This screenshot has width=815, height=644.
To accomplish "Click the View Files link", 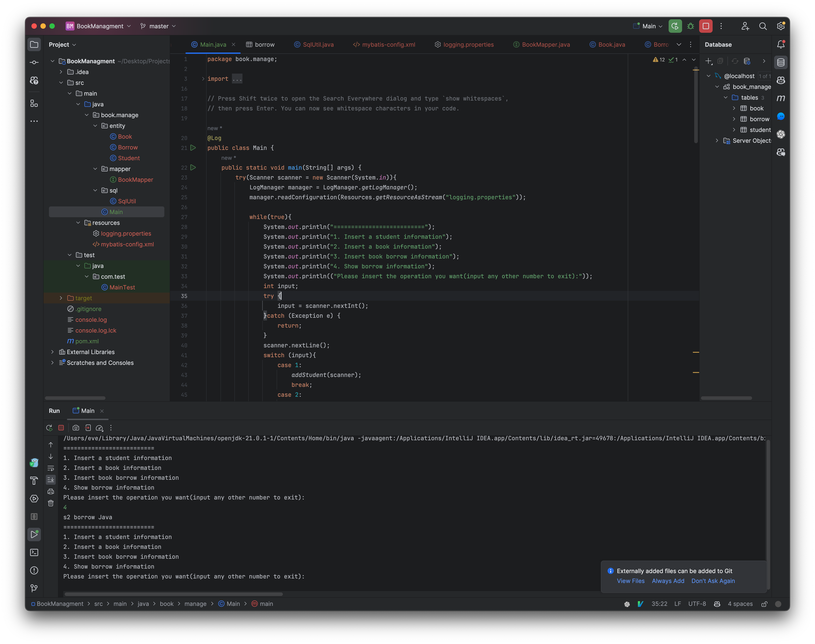I will (x=630, y=581).
